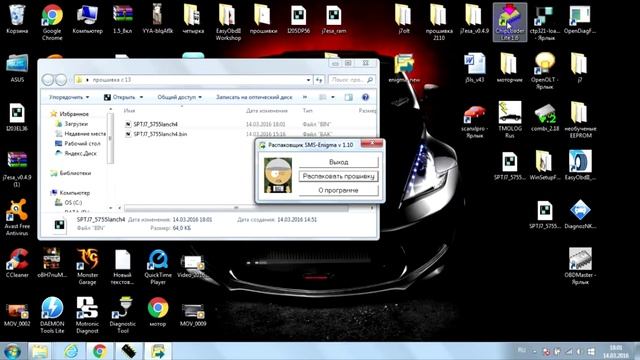Sort files by Имя column

pos(129,111)
